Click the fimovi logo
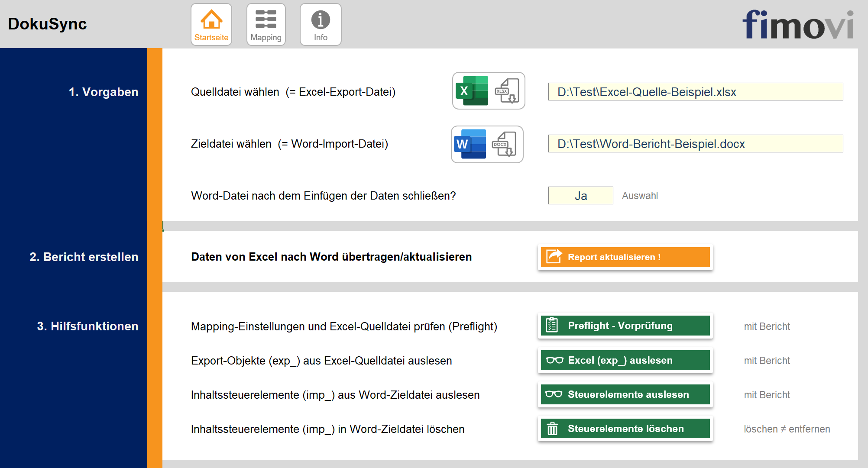 pos(798,25)
